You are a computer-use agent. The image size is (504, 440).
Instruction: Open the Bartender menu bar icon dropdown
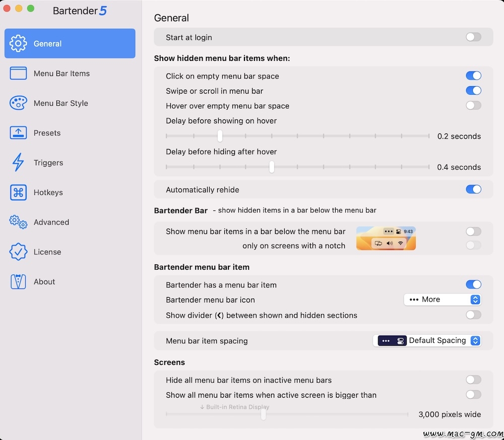[443, 300]
